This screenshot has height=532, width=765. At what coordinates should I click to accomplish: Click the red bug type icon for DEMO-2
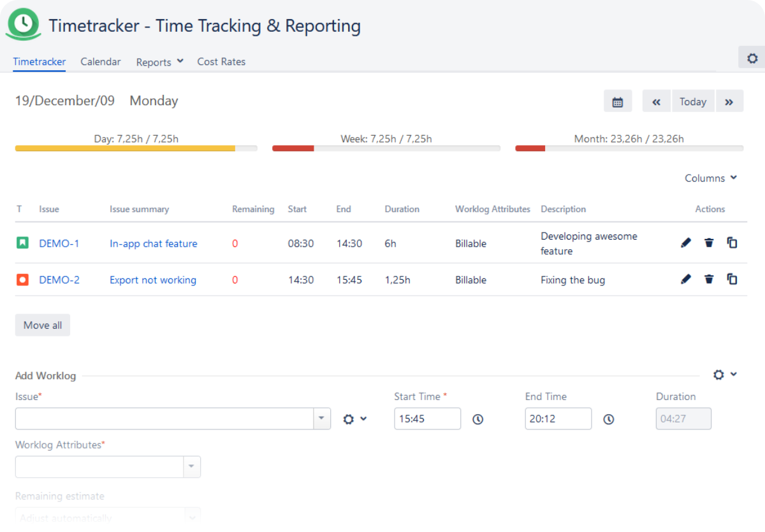[x=22, y=279]
